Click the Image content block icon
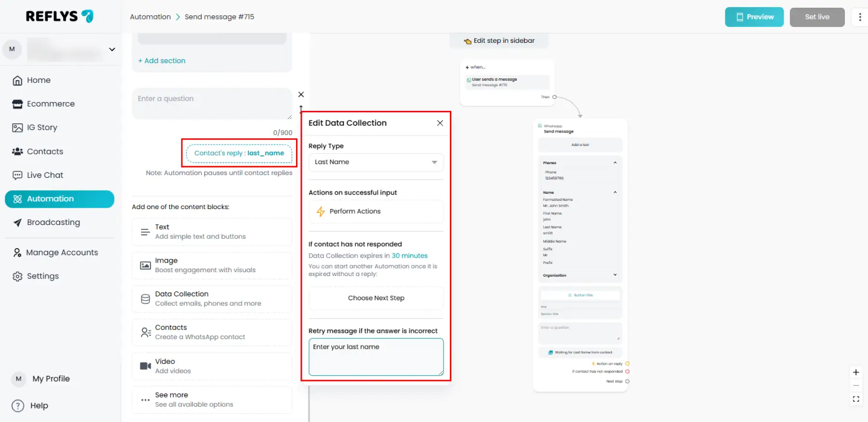The image size is (868, 422). tap(145, 265)
